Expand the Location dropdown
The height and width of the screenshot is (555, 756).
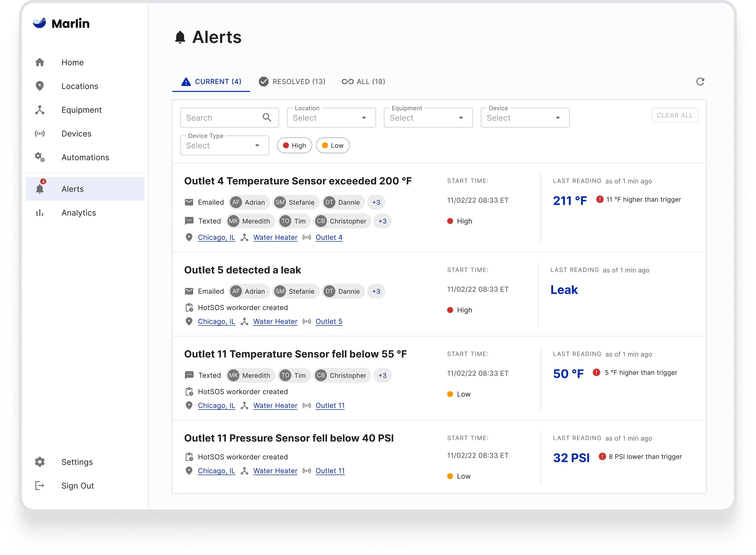331,118
